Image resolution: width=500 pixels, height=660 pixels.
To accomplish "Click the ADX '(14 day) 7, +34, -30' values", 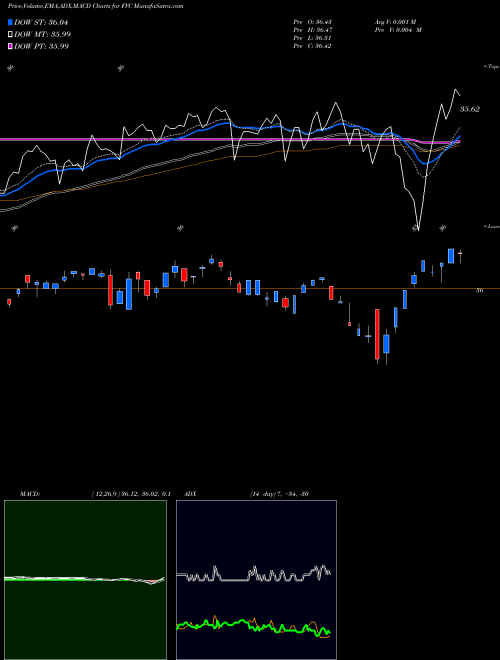I will click(x=279, y=494).
